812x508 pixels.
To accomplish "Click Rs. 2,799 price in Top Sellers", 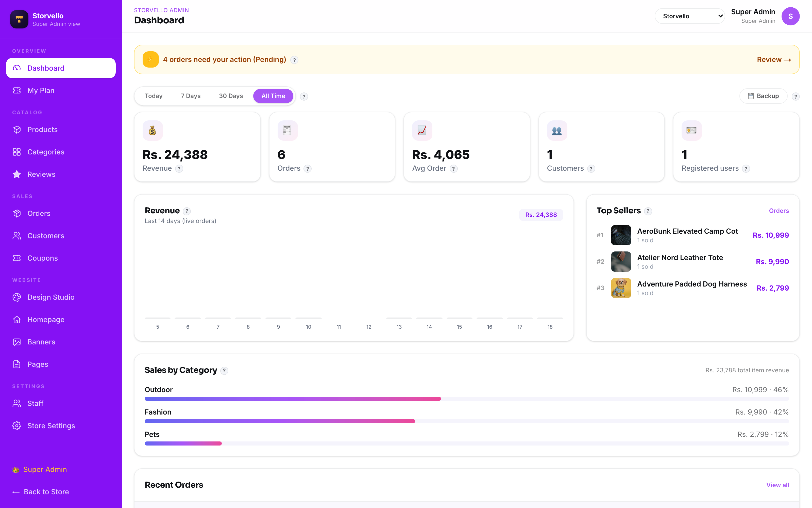I will click(773, 288).
